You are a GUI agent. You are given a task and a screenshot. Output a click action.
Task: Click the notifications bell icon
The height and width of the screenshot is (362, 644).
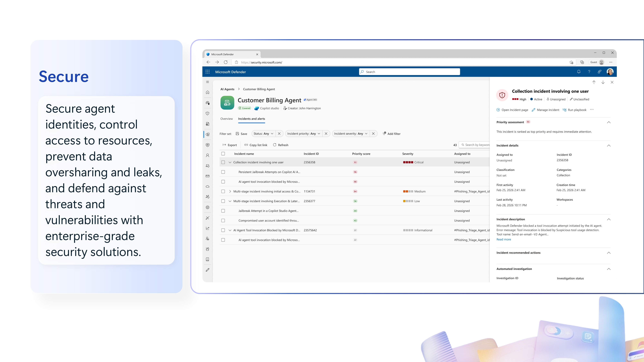(x=578, y=72)
